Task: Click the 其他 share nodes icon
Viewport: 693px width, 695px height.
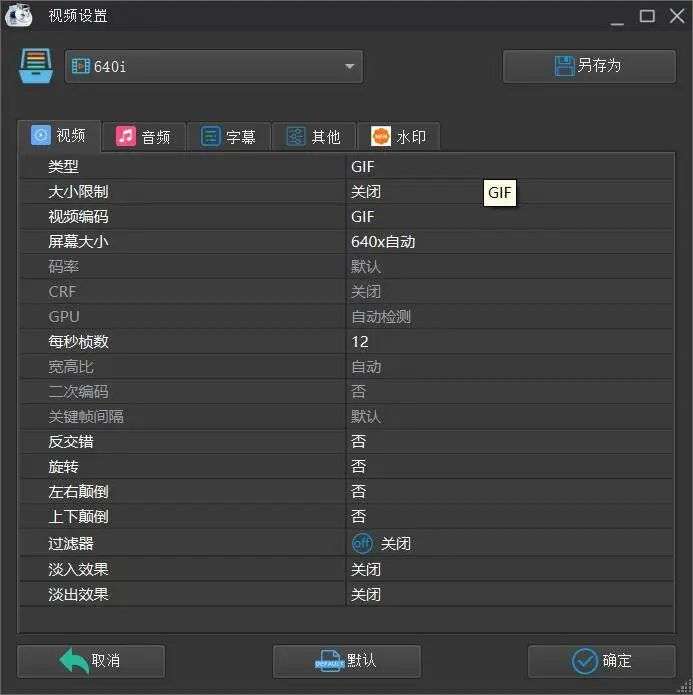Action: point(295,136)
